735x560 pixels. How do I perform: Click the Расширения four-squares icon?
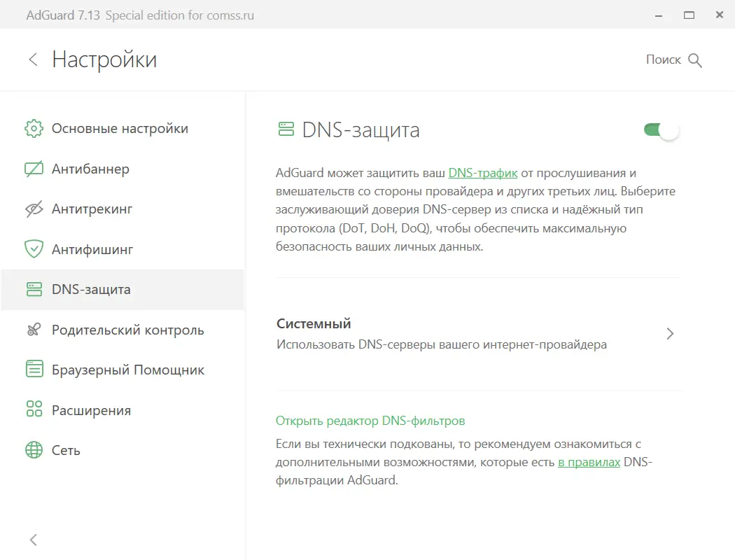[x=34, y=409]
